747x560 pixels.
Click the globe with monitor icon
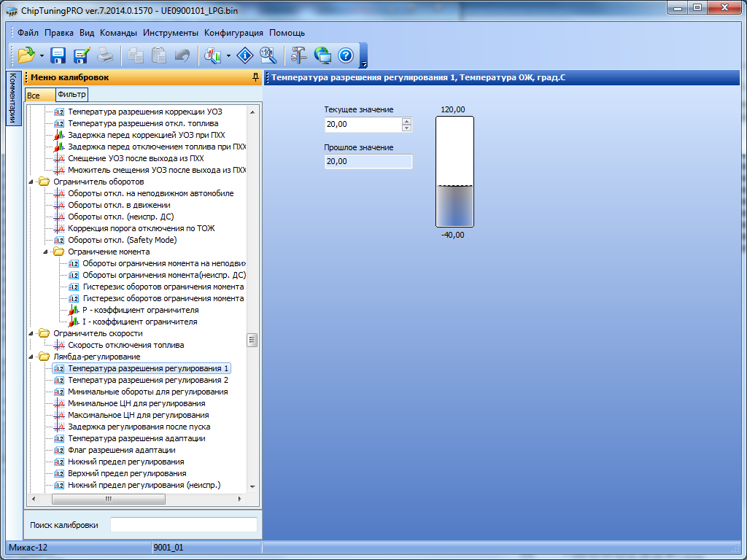pyautogui.click(x=322, y=55)
